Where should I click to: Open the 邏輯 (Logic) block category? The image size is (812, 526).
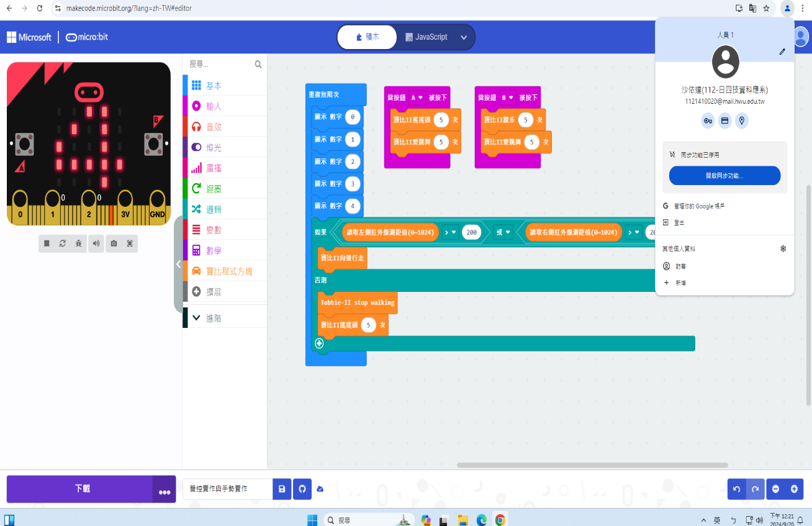pyautogui.click(x=214, y=209)
